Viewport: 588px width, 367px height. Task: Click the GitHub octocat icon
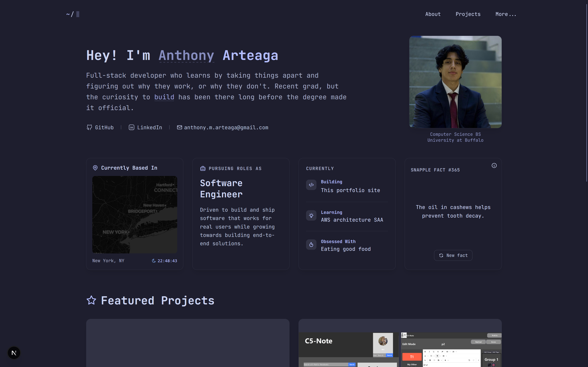[x=89, y=127]
